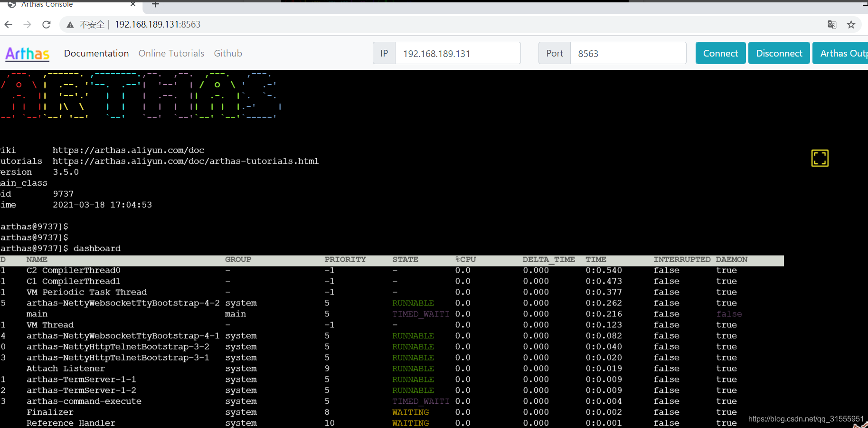This screenshot has width=868, height=428.
Task: Open the Documentation menu link
Action: 96,53
